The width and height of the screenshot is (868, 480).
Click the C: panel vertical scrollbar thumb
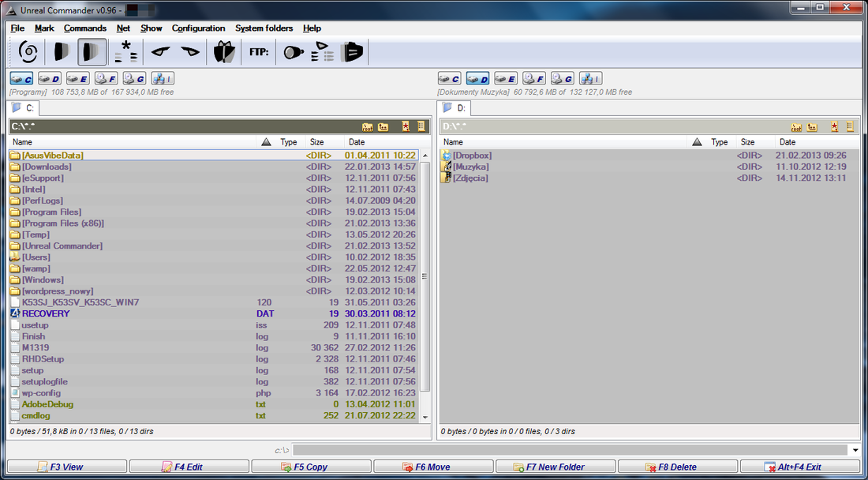[x=425, y=276]
